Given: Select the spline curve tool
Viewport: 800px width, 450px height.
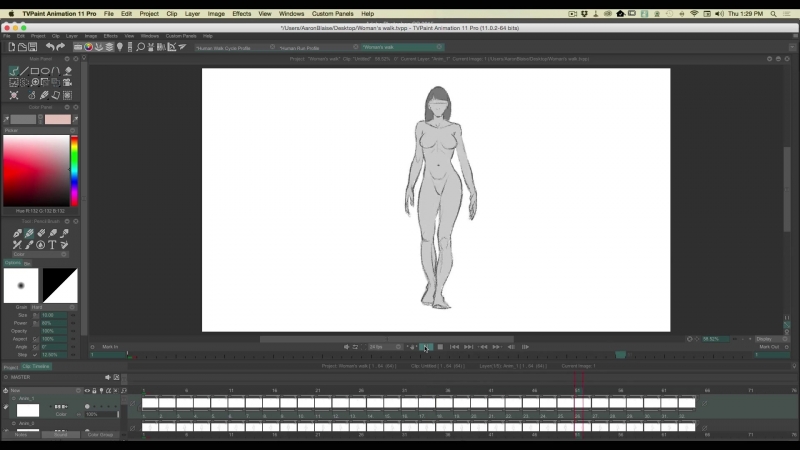Looking at the screenshot, I should [x=56, y=71].
